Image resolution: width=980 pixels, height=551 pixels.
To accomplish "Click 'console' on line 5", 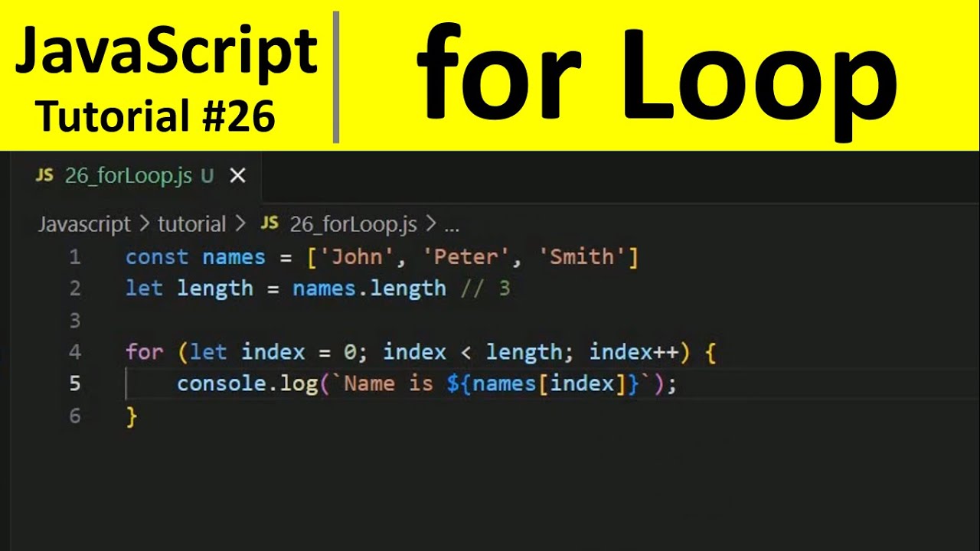I will [x=221, y=383].
